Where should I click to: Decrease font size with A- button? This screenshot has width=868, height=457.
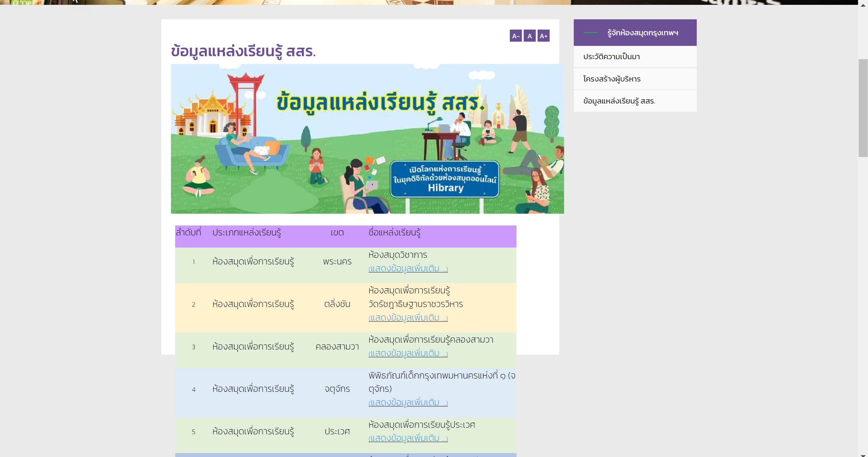tap(516, 36)
